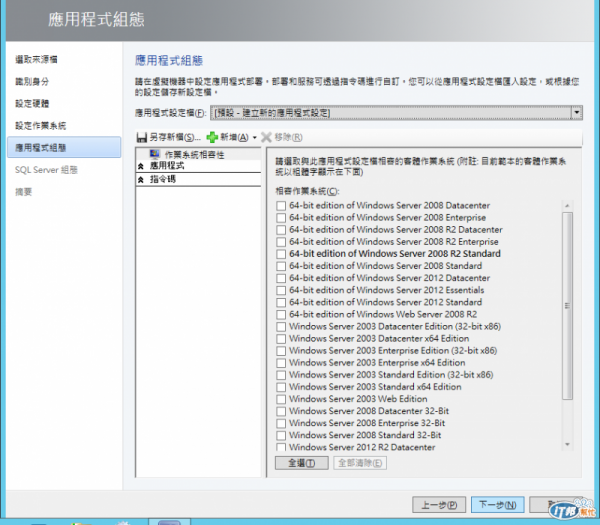The height and width of the screenshot is (525, 600).
Task: Go to the 選取來源檔 wizard step
Action: 36,59
